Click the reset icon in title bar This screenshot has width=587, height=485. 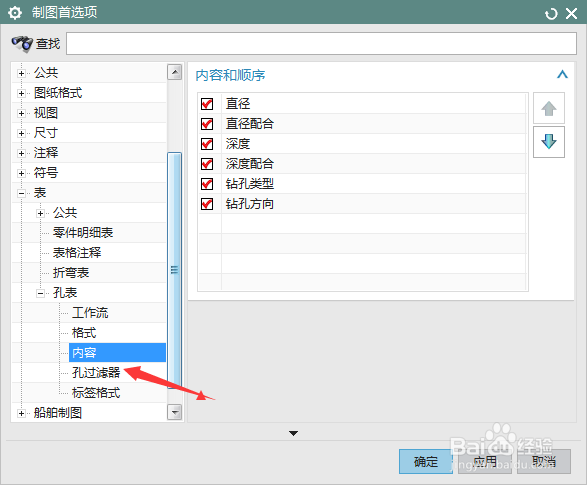coord(551,14)
